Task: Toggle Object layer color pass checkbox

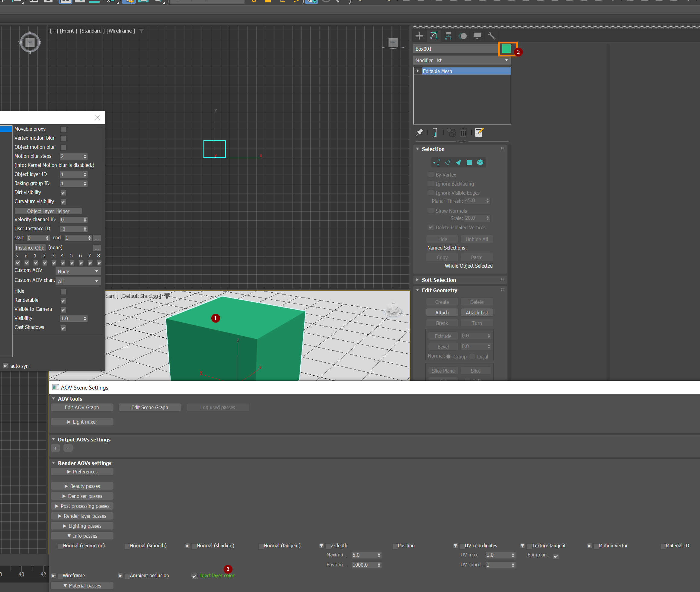Action: pyautogui.click(x=194, y=576)
